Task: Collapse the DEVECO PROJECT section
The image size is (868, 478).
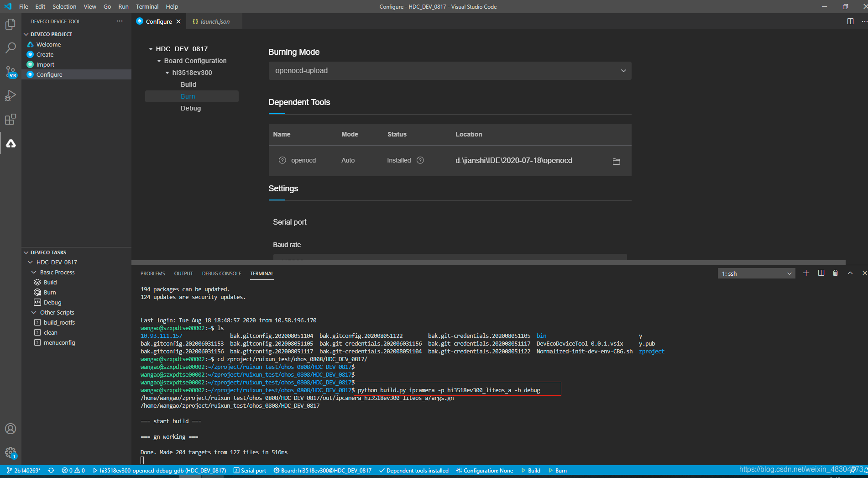Action: point(26,34)
